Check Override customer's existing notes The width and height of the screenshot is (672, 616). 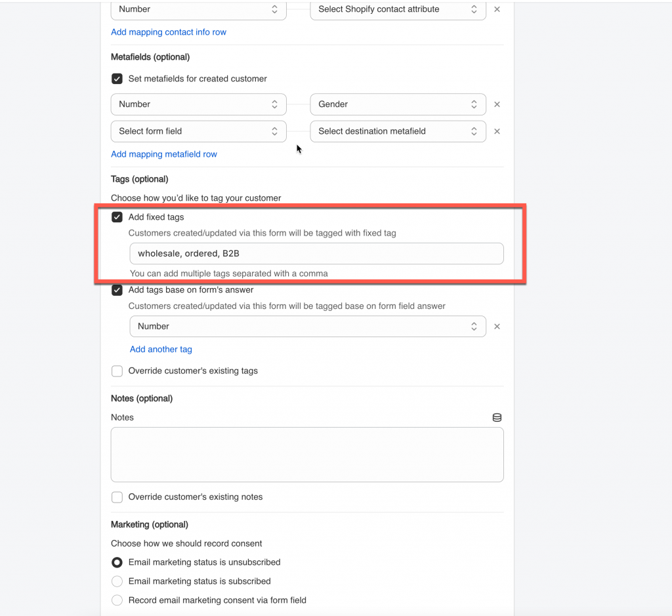(117, 497)
